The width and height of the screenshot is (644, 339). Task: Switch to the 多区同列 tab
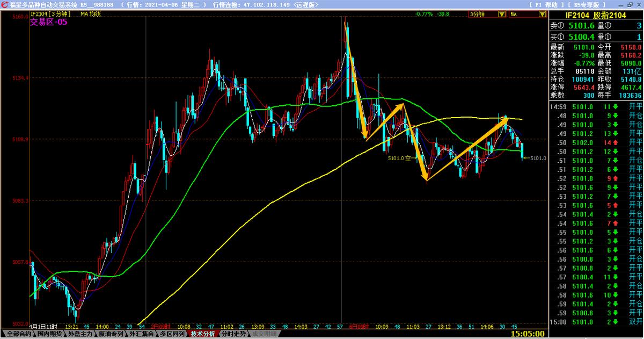point(172,334)
